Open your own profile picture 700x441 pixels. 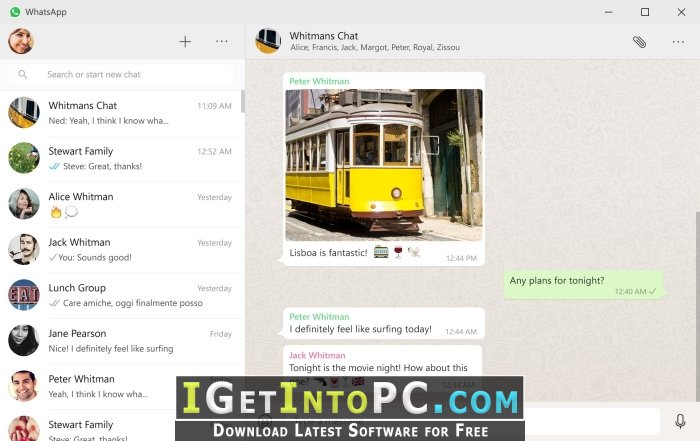21,42
